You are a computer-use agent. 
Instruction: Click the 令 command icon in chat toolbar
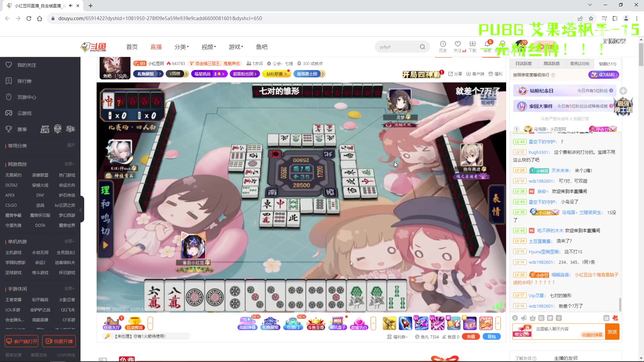pos(558,318)
